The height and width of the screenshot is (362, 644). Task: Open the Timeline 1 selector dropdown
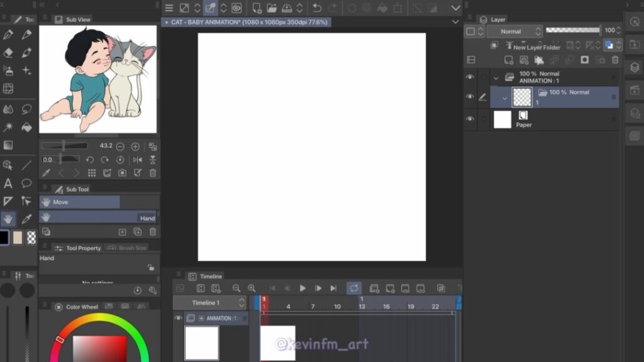click(x=209, y=303)
